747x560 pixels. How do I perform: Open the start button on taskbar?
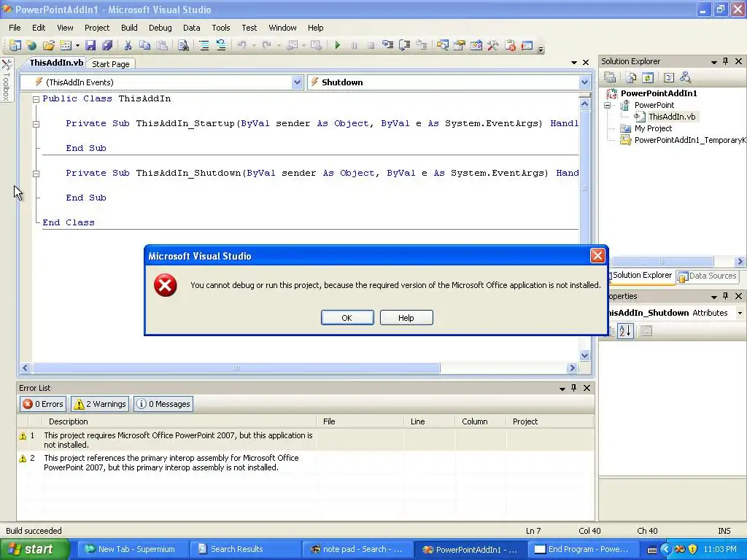click(x=35, y=549)
